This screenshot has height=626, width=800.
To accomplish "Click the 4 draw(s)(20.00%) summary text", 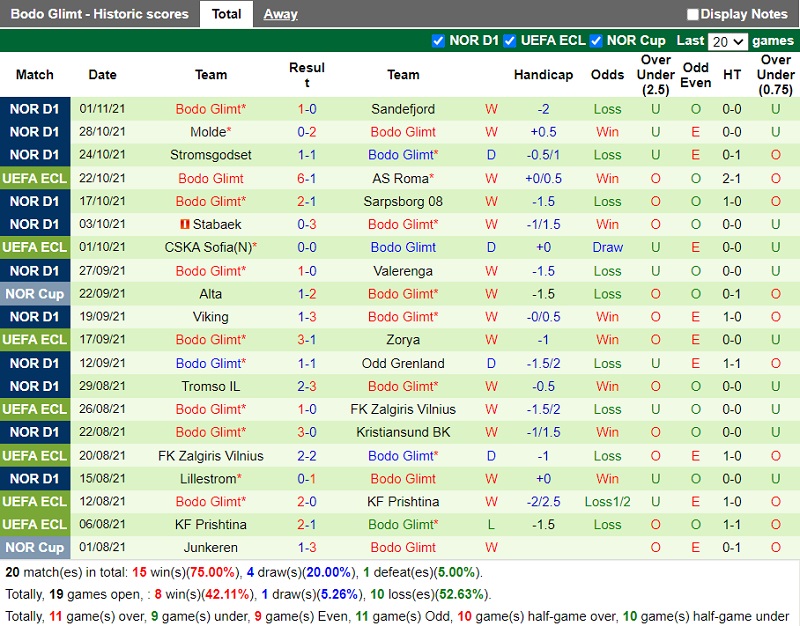I will tap(302, 572).
